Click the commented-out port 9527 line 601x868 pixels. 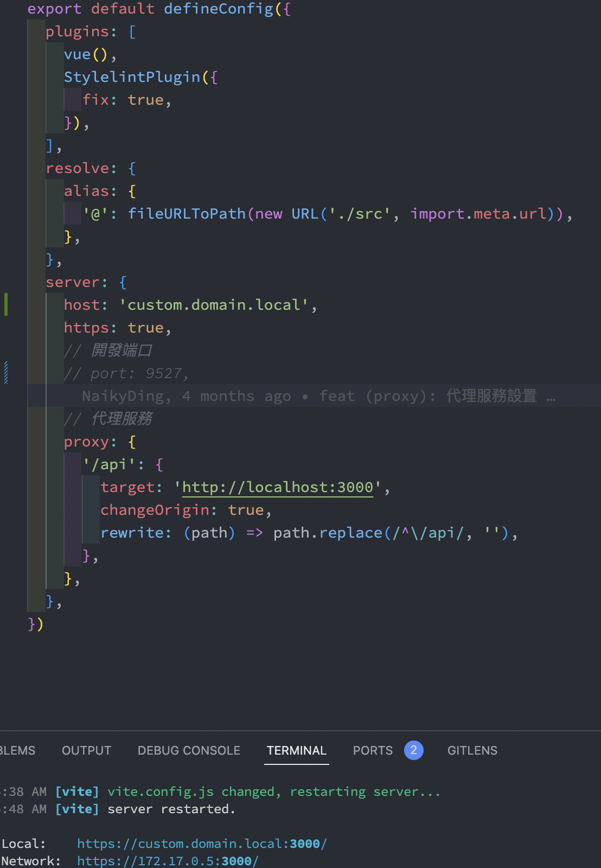(x=126, y=373)
